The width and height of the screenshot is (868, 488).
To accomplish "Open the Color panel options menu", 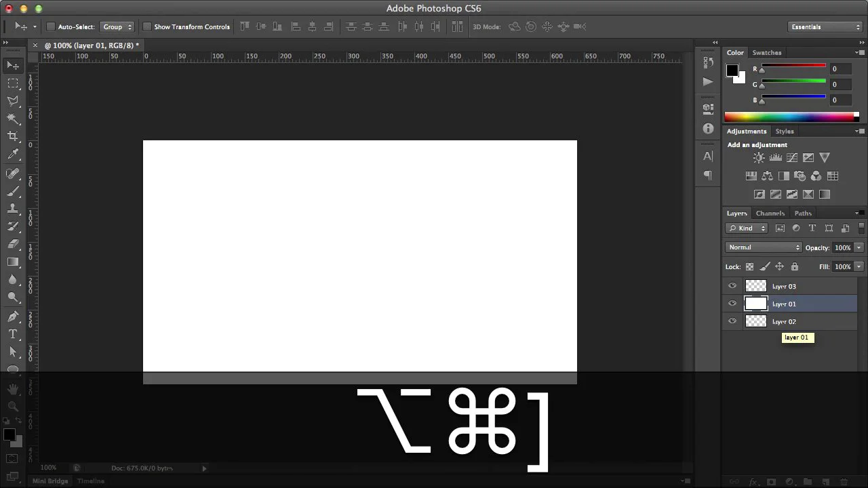I will click(859, 53).
